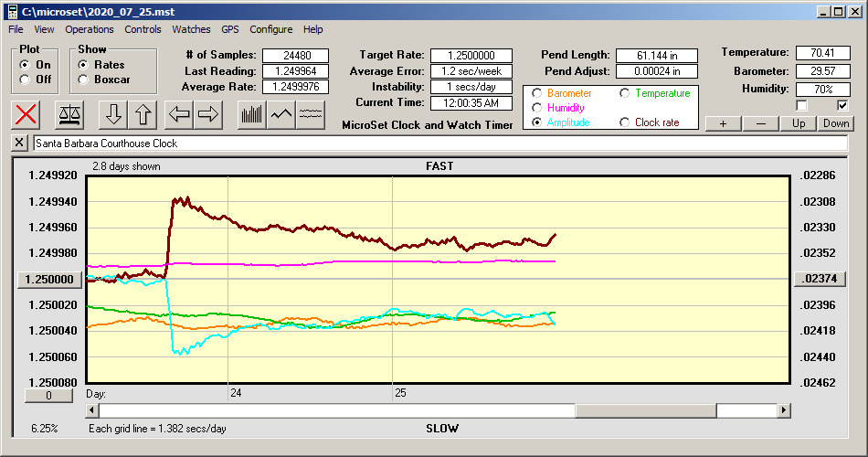
Task: Click the up arrow toolbar button
Action: (x=143, y=114)
